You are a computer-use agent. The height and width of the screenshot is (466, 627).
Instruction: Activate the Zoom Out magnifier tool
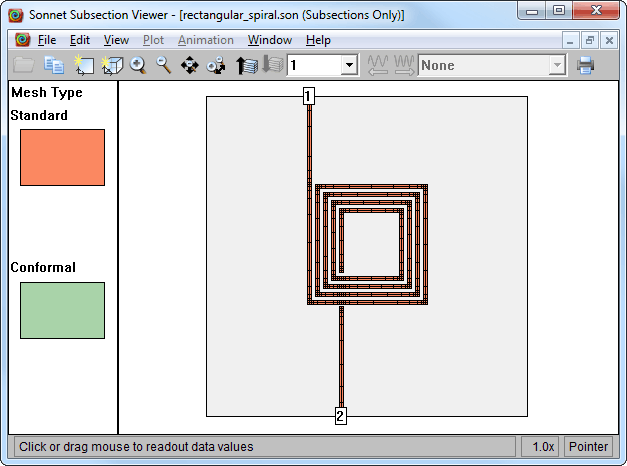coord(164,65)
